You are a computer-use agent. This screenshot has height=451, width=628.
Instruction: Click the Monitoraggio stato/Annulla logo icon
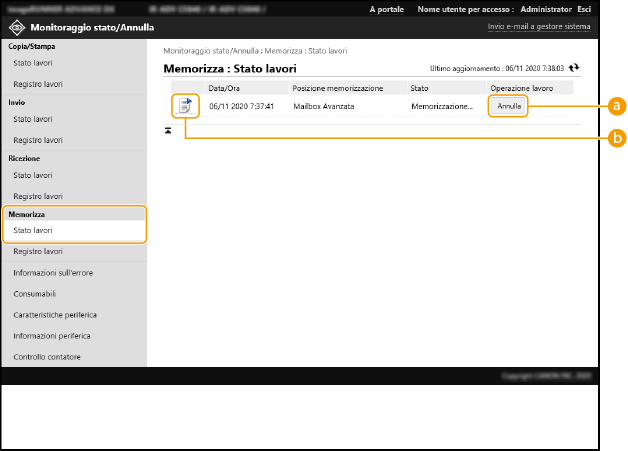(17, 29)
